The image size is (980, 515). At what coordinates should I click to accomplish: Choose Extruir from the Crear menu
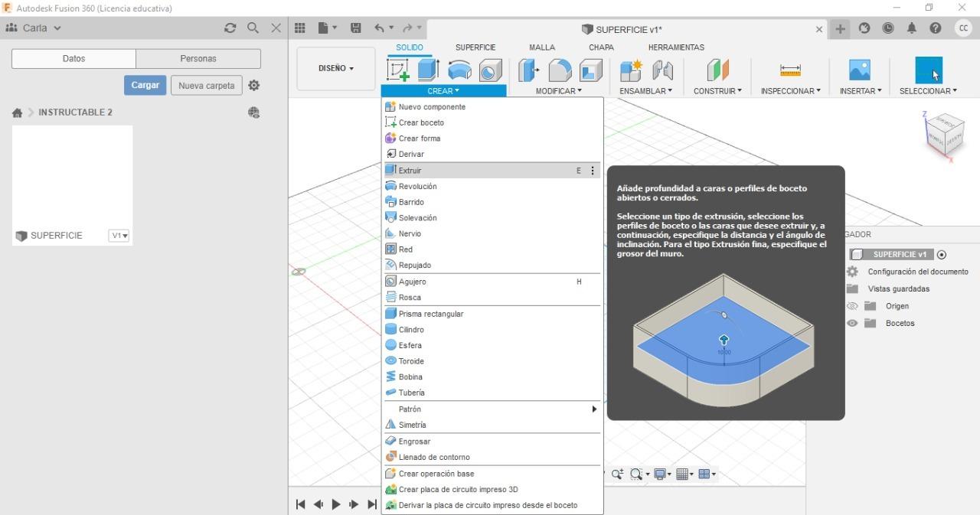492,171
